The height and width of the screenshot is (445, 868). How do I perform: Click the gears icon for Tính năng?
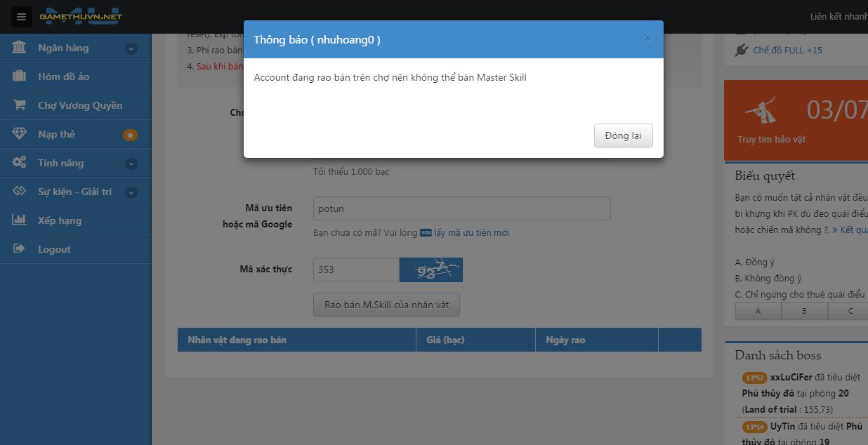click(20, 163)
